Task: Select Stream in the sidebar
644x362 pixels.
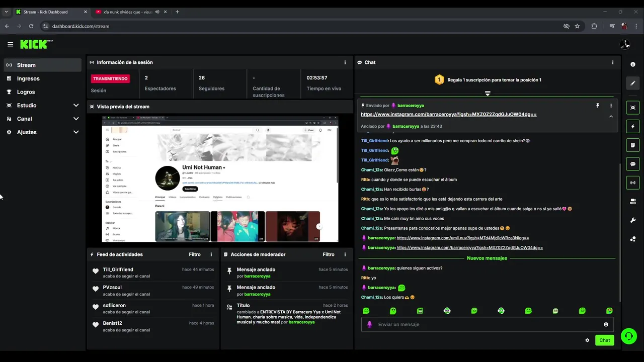Action: click(x=42, y=65)
